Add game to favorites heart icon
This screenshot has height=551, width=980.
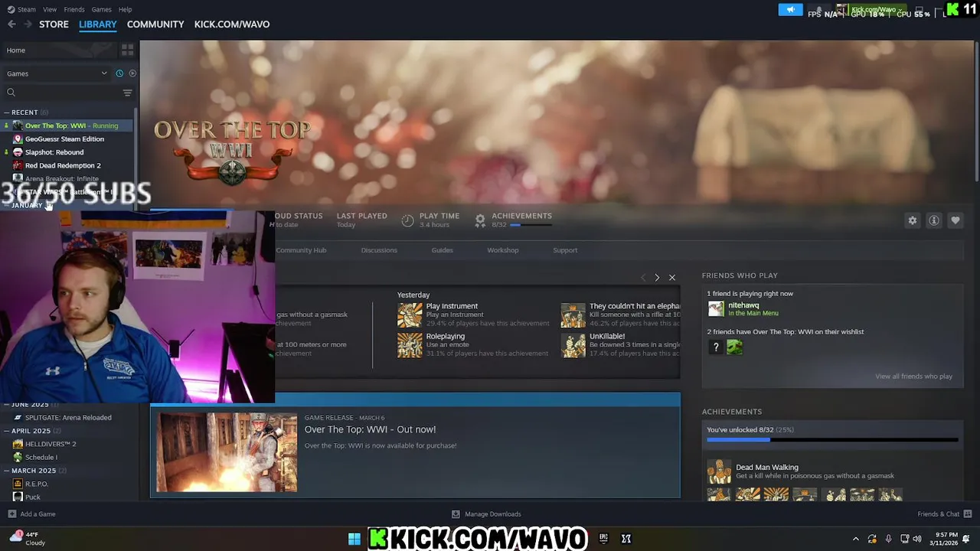[955, 220]
